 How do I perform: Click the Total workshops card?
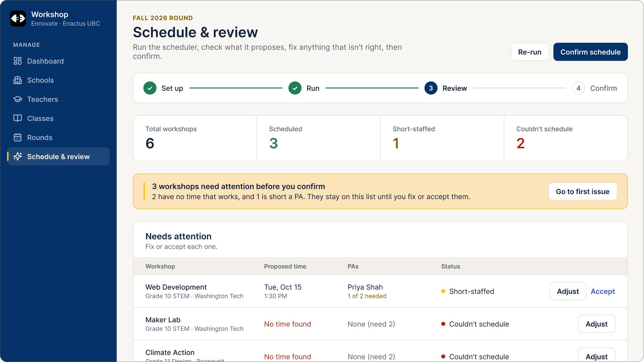195,138
